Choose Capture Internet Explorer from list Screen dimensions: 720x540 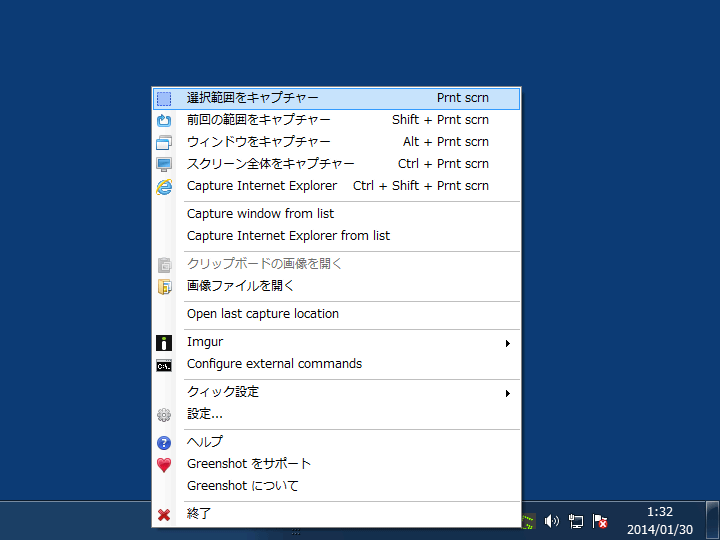click(x=288, y=236)
